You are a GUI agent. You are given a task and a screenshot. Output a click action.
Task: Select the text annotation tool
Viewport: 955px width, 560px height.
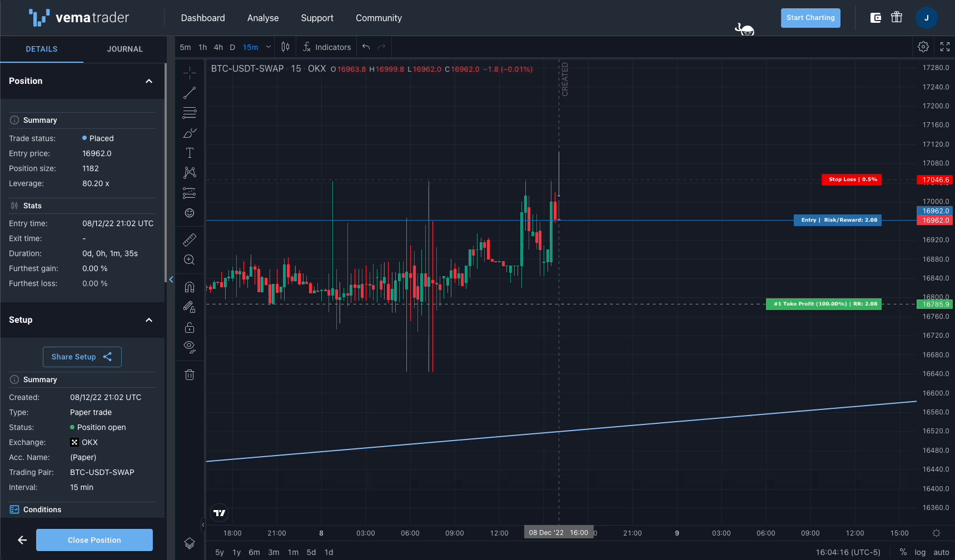click(x=190, y=153)
